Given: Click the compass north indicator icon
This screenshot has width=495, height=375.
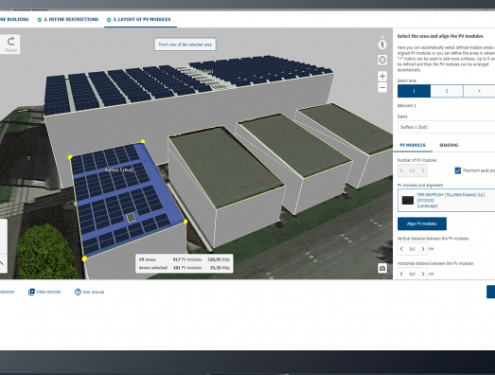Looking at the screenshot, I should pyautogui.click(x=382, y=44).
